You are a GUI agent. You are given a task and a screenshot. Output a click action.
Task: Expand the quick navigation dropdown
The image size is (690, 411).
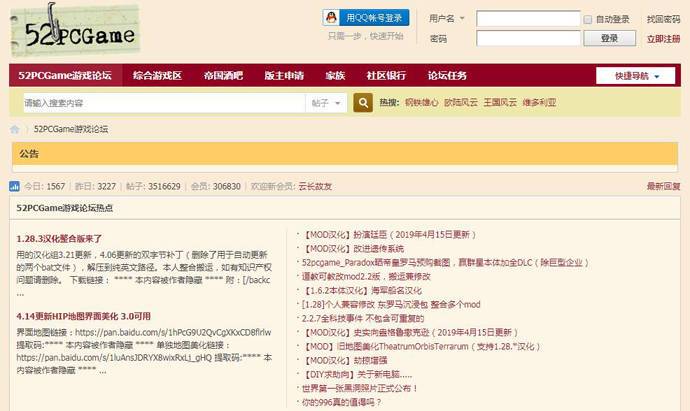tap(636, 76)
